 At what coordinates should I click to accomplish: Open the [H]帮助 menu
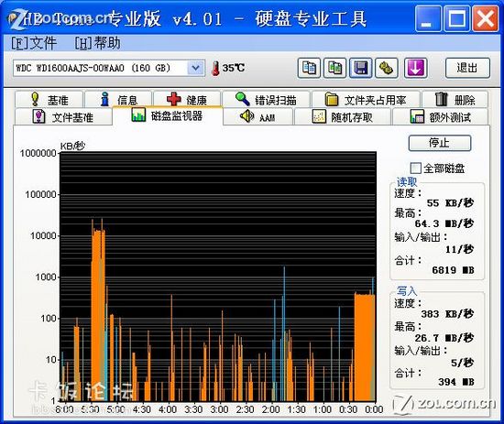[x=98, y=43]
